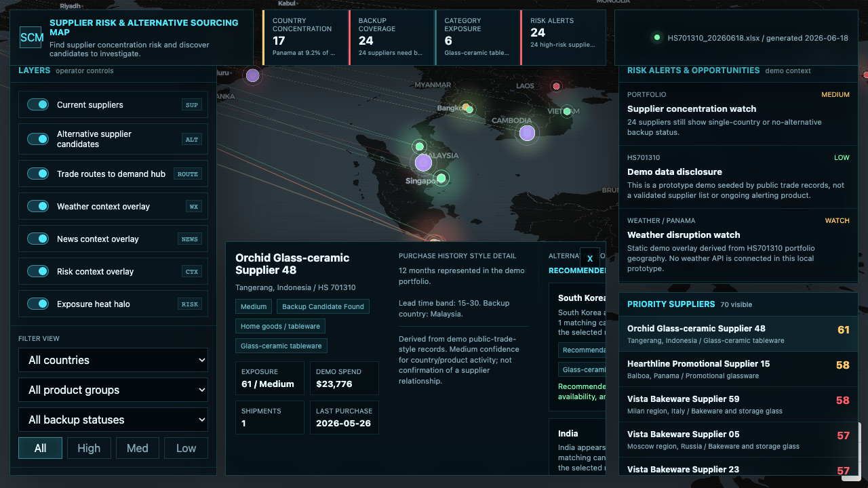
Task: Click the Demo Spend $23,776 value
Action: [334, 384]
